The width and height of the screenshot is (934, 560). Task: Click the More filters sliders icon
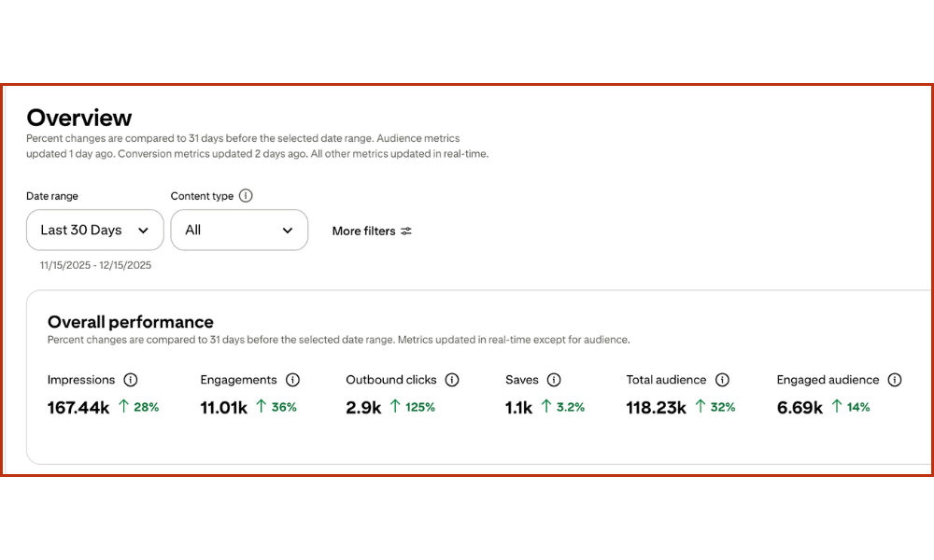(x=405, y=231)
